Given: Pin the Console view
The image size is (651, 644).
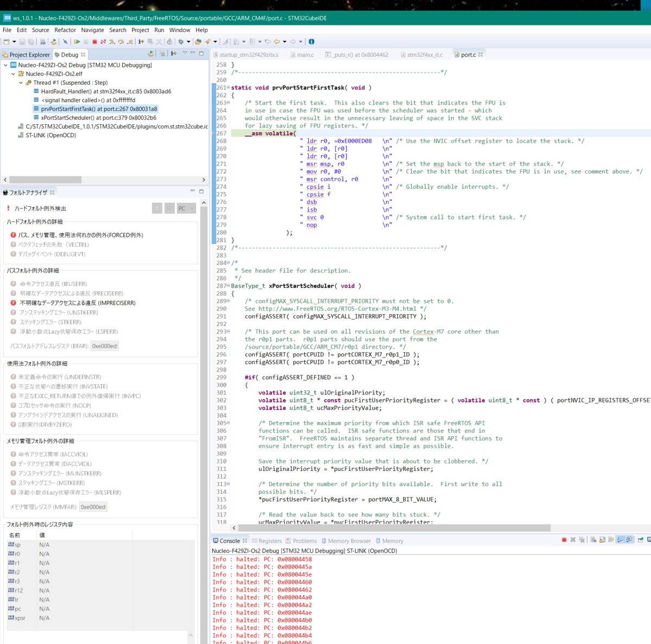Looking at the screenshot, I should point(641,539).
